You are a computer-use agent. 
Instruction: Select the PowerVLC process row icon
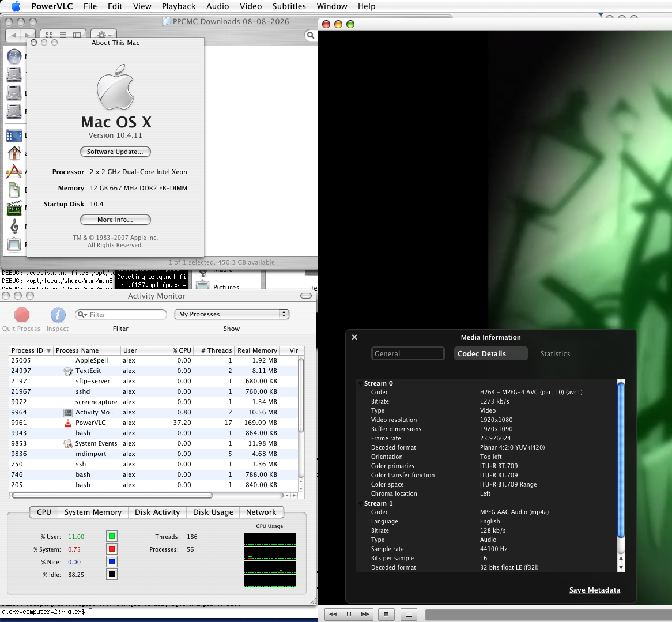(67, 423)
